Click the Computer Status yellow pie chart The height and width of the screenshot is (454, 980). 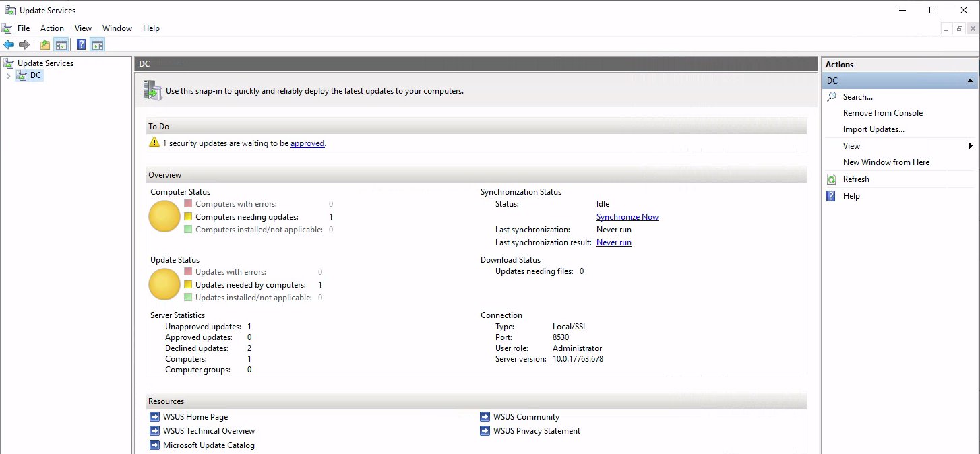[x=164, y=216]
